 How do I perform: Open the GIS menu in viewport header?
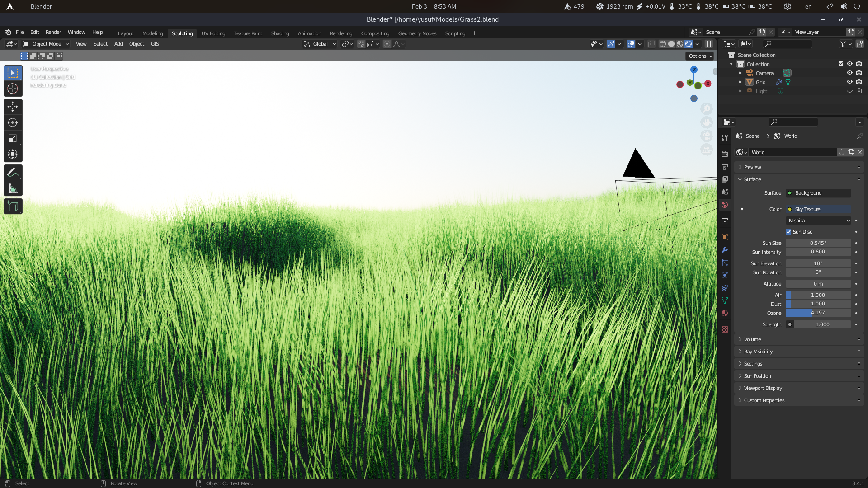(x=155, y=44)
